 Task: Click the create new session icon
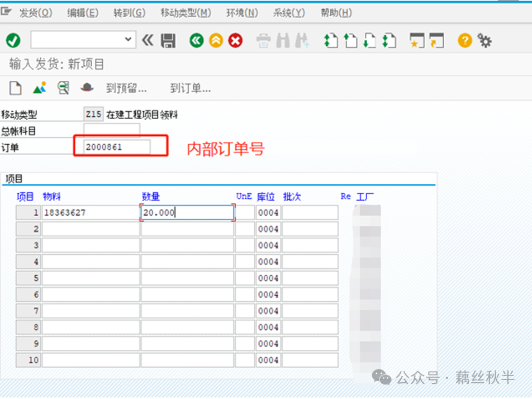tap(417, 40)
